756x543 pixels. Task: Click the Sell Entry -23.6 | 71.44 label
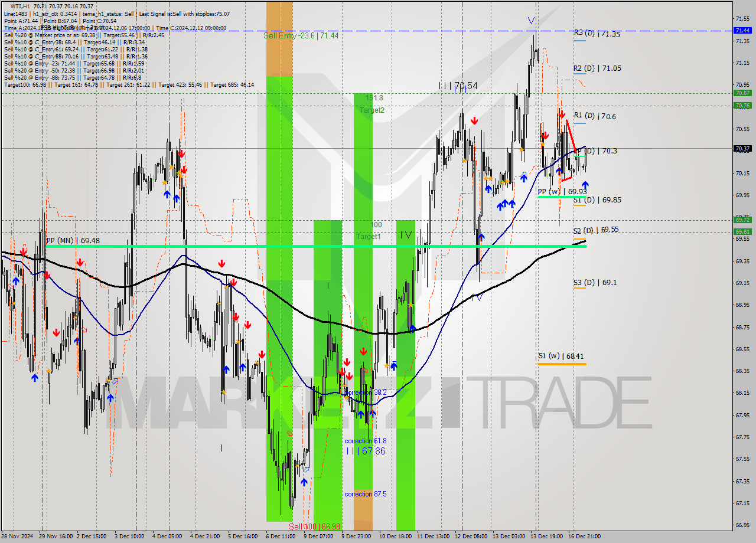point(301,36)
